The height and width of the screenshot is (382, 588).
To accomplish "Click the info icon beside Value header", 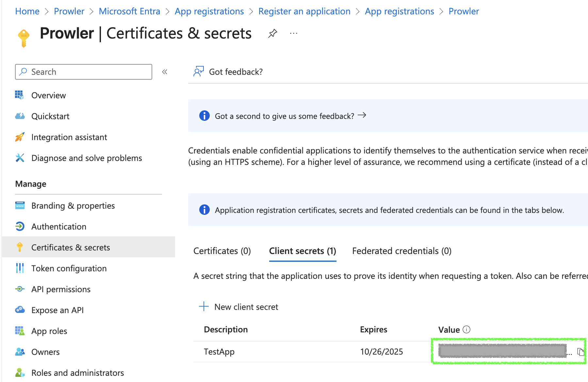I will click(x=466, y=329).
